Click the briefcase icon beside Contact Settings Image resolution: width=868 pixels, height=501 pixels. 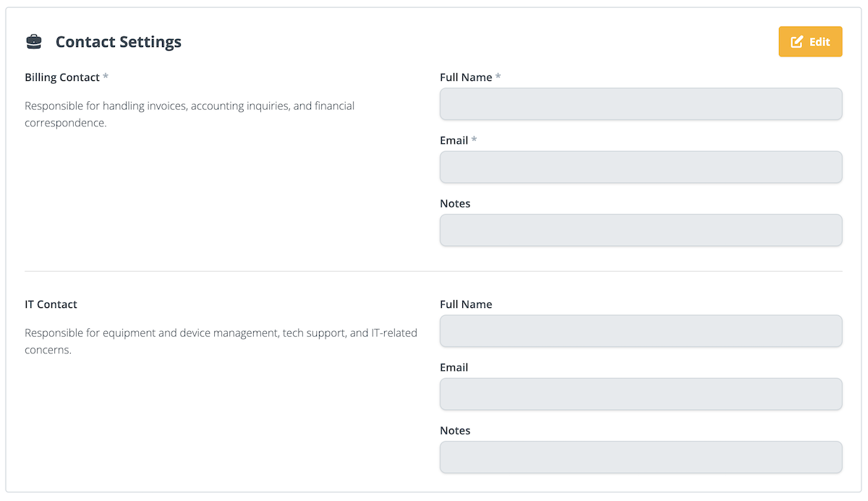pyautogui.click(x=33, y=42)
